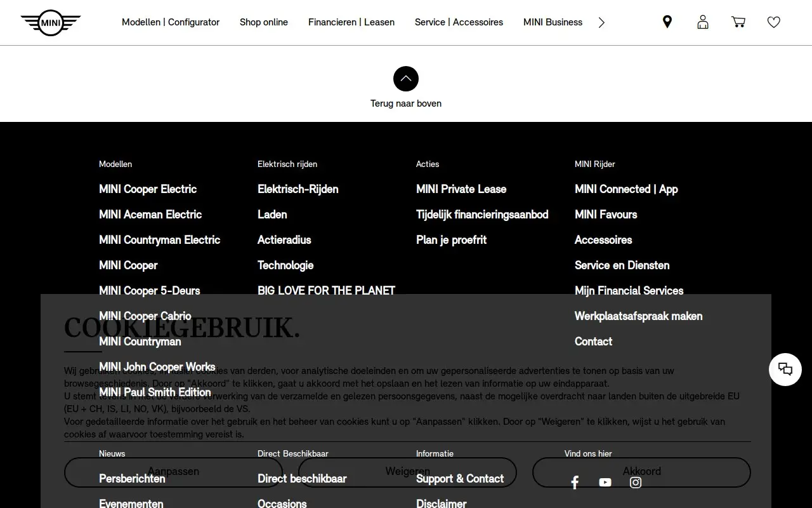This screenshot has width=812, height=508.
Task: Open MINI John Cooper Works link
Action: (x=157, y=367)
